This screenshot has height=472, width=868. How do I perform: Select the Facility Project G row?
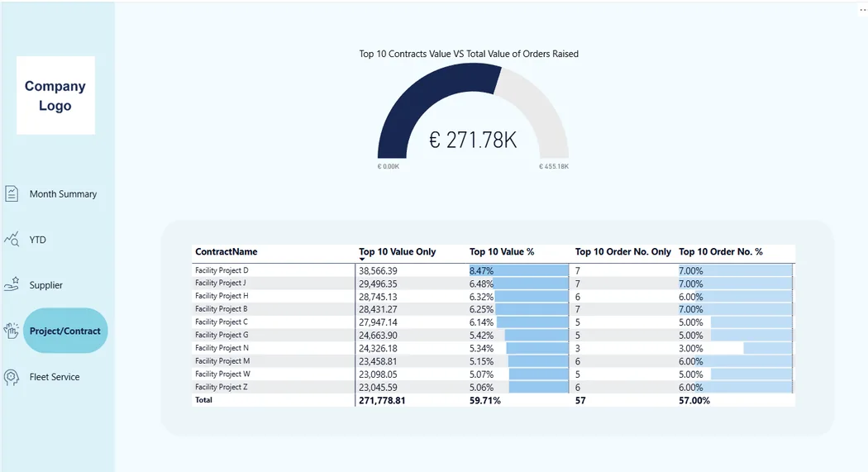click(493, 336)
